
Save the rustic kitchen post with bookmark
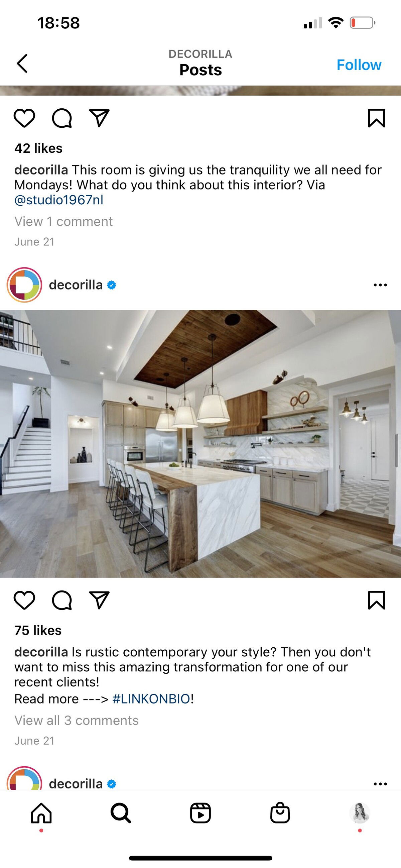tap(376, 600)
